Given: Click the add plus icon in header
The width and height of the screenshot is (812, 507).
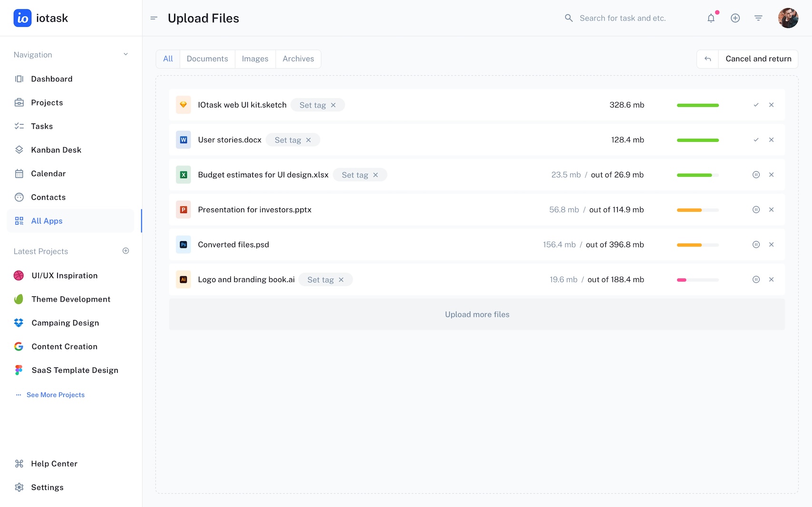Looking at the screenshot, I should coord(735,18).
